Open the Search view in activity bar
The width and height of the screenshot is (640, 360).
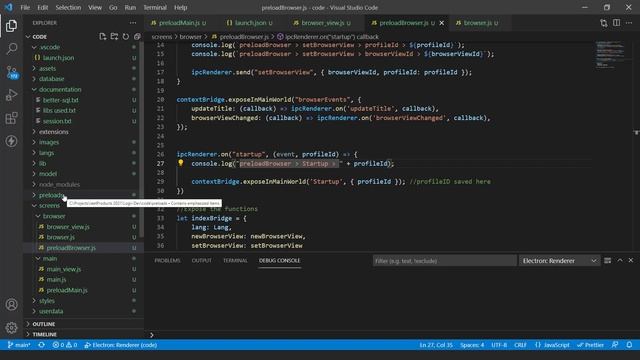11,49
